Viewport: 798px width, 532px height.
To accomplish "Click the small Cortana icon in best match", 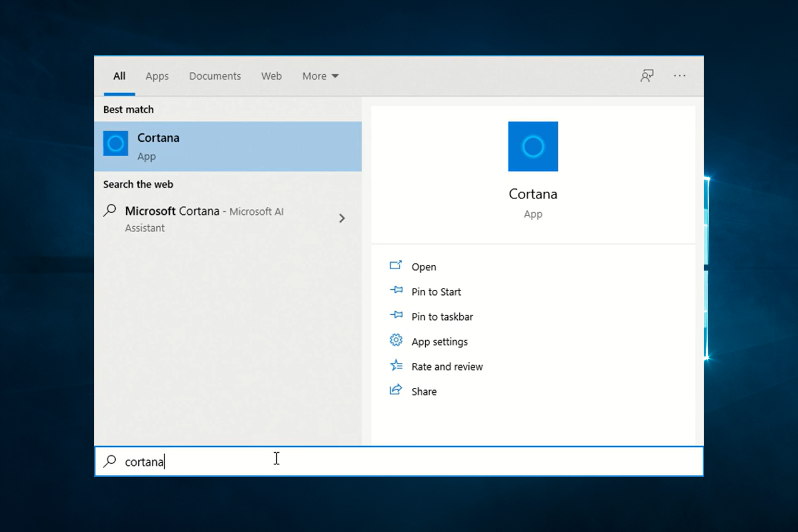I will click(116, 144).
